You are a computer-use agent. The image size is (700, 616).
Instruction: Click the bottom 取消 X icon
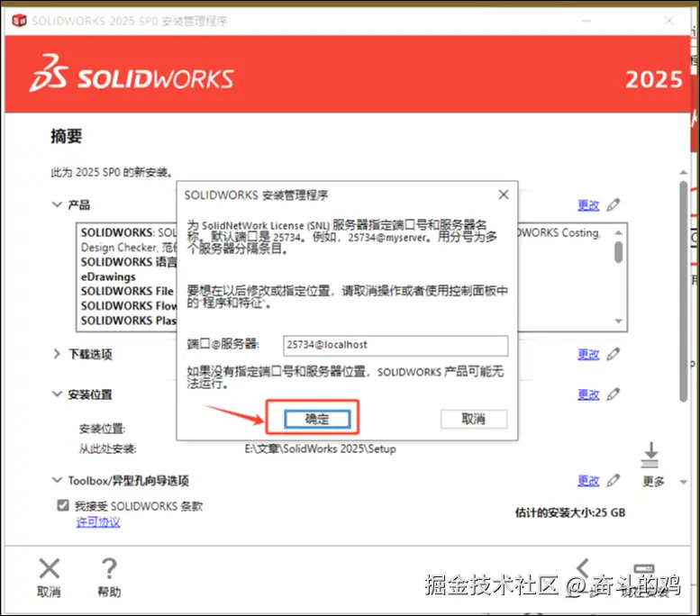[x=50, y=568]
